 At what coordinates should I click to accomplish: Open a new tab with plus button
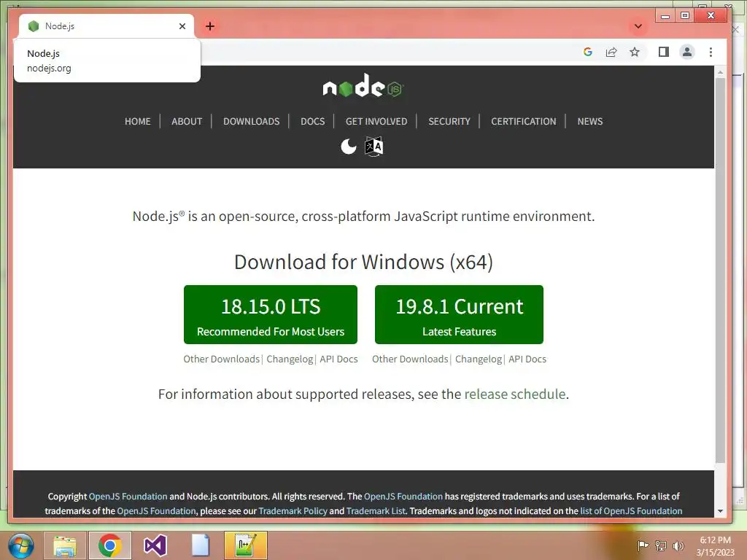[x=210, y=26]
